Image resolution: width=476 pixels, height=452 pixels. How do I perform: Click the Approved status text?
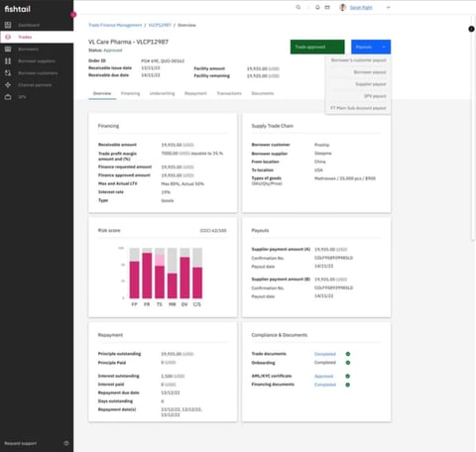[113, 51]
